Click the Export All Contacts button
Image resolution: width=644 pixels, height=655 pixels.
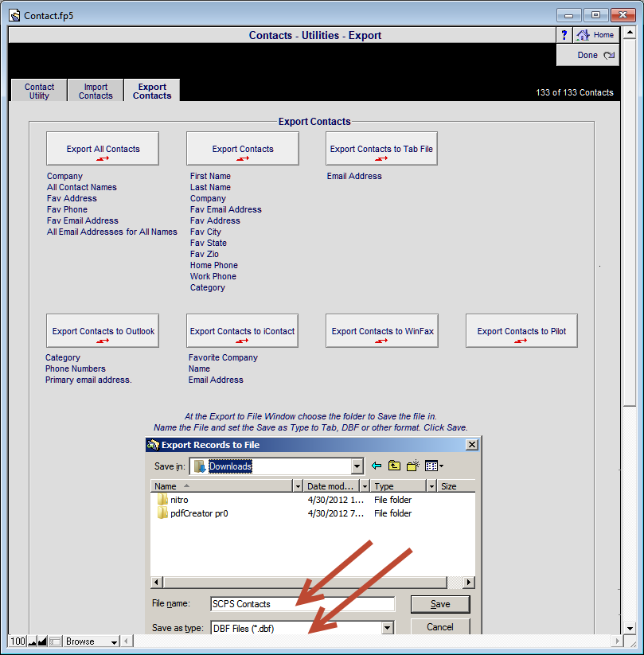(103, 149)
